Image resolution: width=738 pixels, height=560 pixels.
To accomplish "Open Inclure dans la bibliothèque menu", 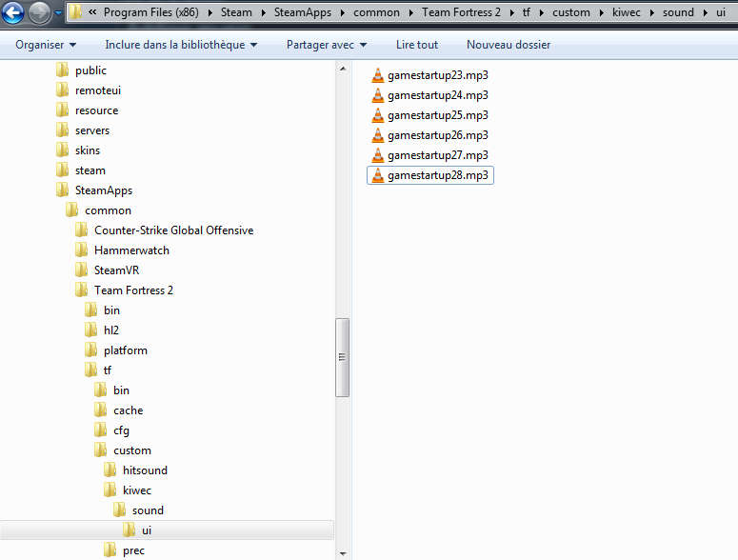I will 181,45.
